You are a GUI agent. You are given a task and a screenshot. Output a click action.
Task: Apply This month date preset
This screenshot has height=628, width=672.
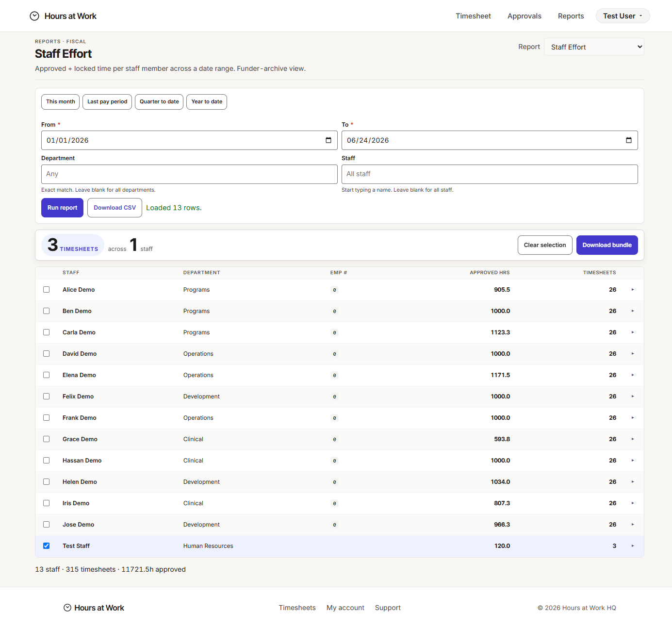[61, 102]
